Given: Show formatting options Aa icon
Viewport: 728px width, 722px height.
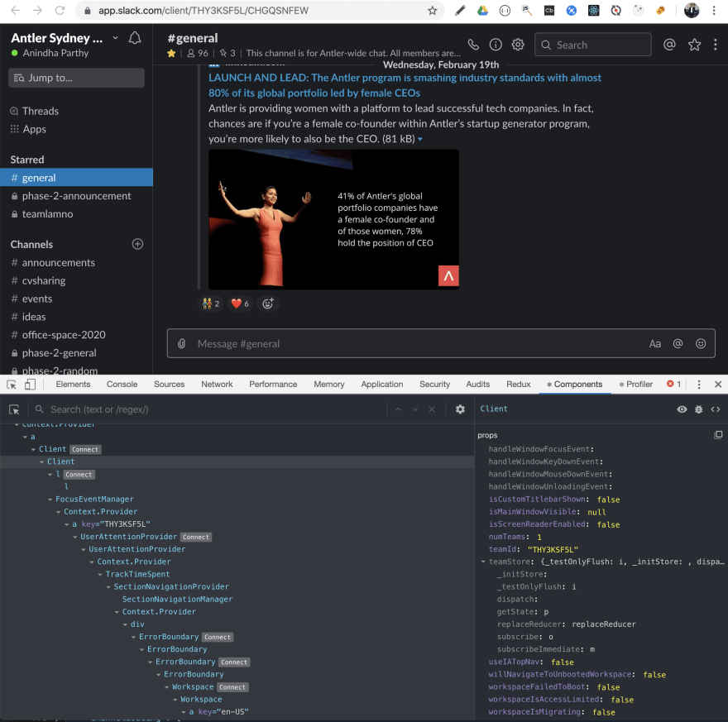Looking at the screenshot, I should pos(654,343).
